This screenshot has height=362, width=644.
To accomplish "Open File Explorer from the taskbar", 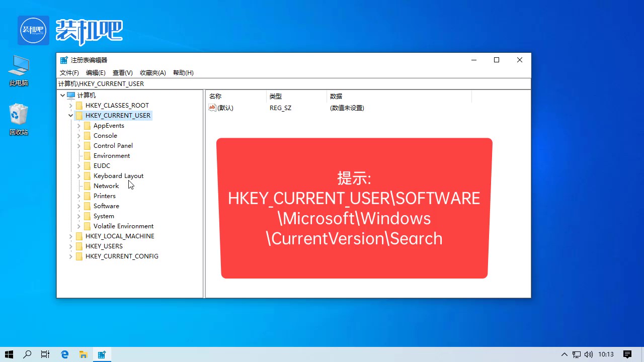I will (84, 354).
